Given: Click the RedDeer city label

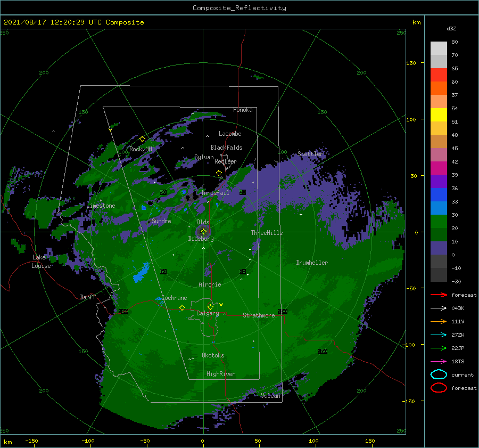Looking at the screenshot, I should pyautogui.click(x=226, y=161).
